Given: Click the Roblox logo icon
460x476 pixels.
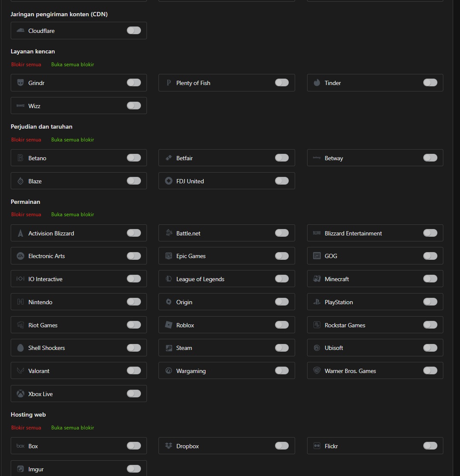Looking at the screenshot, I should pyautogui.click(x=168, y=325).
